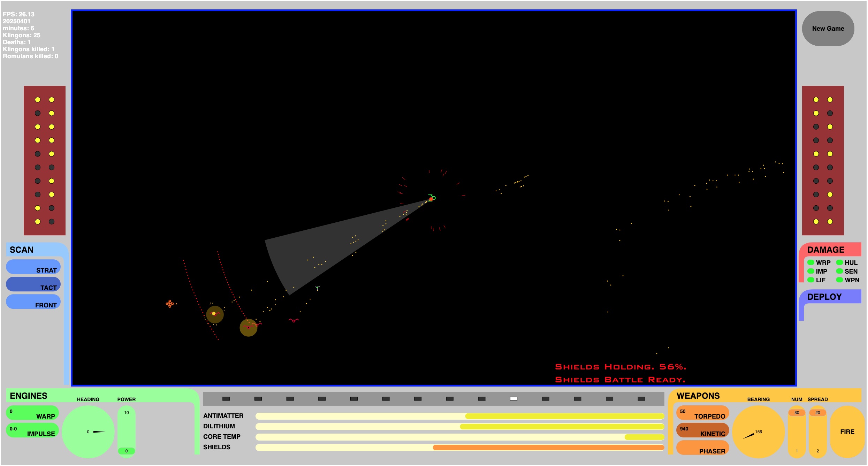This screenshot has width=868, height=466.
Task: Adjust the engine POWER slider
Action: click(x=126, y=431)
